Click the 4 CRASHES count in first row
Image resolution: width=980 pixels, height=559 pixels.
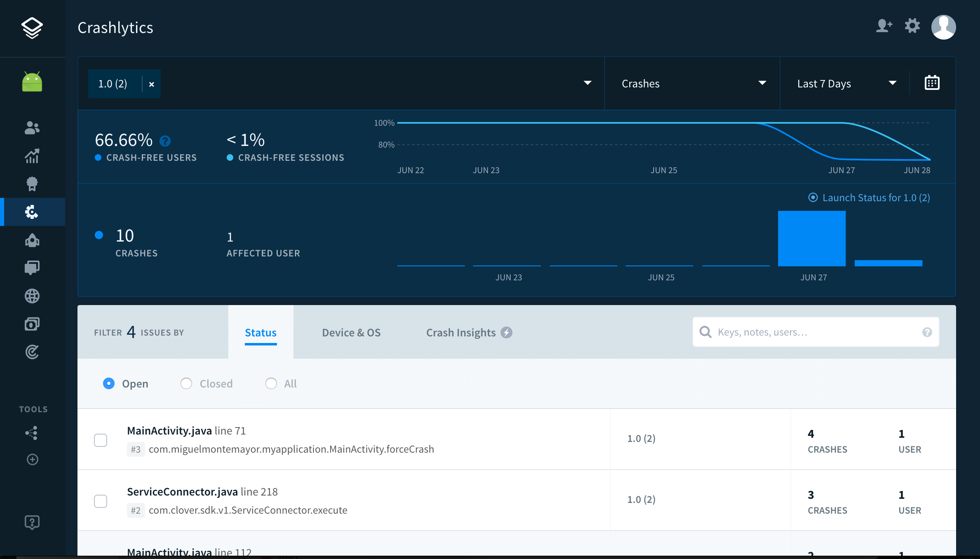pyautogui.click(x=828, y=441)
